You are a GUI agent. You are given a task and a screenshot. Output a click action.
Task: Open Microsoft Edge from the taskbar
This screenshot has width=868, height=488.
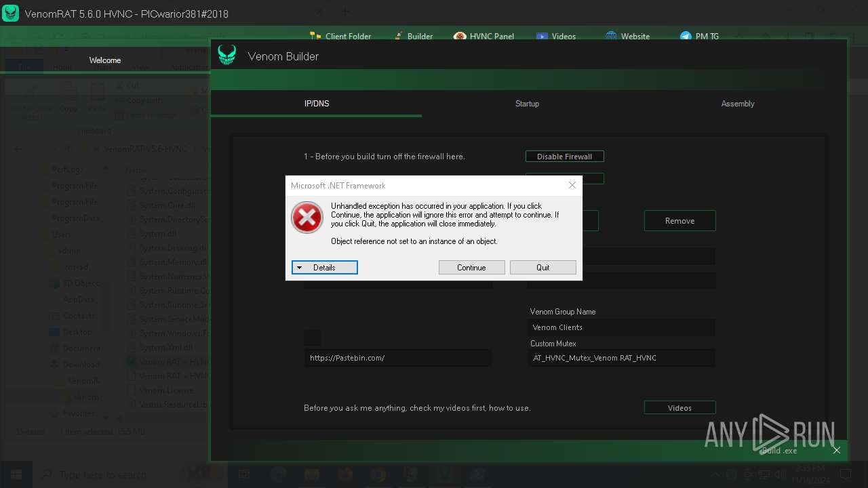[278, 474]
